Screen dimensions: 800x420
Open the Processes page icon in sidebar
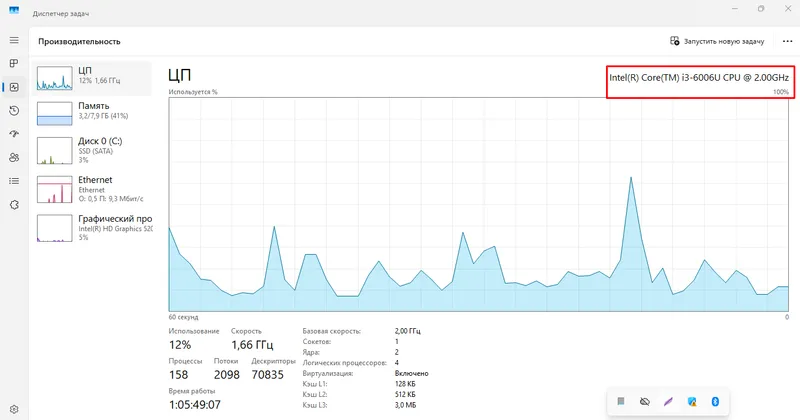coord(14,63)
